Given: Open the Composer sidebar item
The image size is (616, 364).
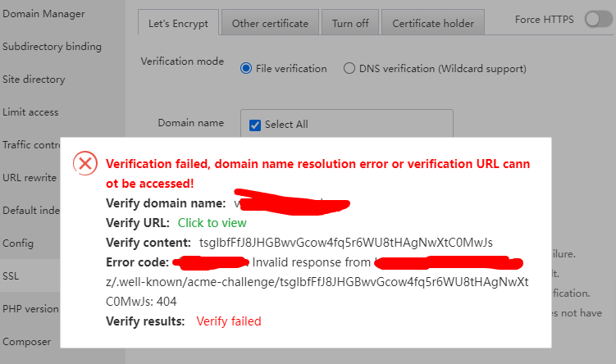Looking at the screenshot, I should tap(27, 342).
